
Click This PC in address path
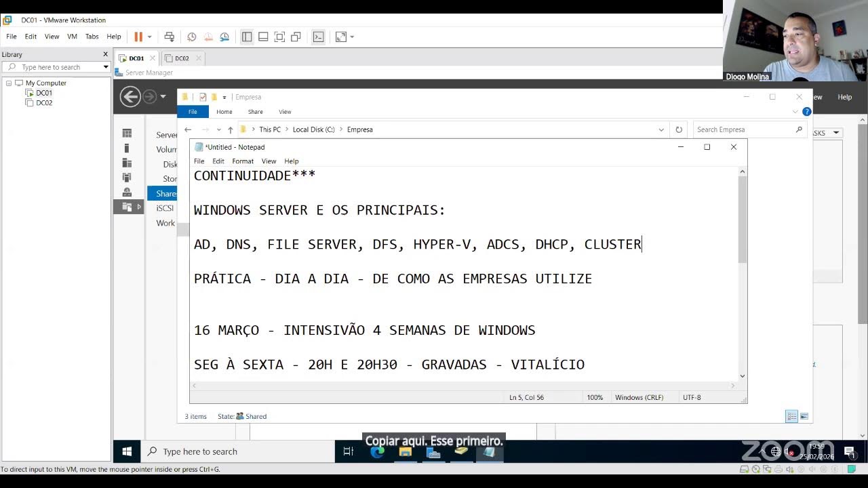tap(270, 129)
